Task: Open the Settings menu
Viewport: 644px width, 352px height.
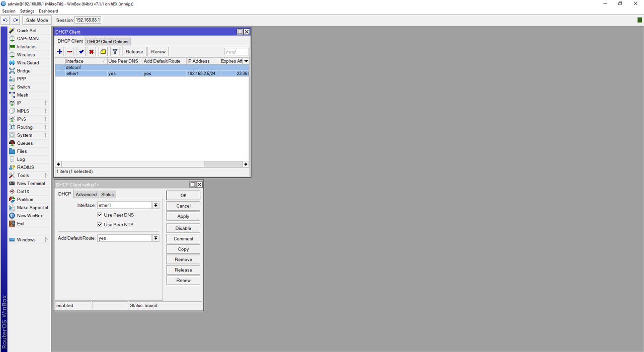Action: (x=27, y=11)
